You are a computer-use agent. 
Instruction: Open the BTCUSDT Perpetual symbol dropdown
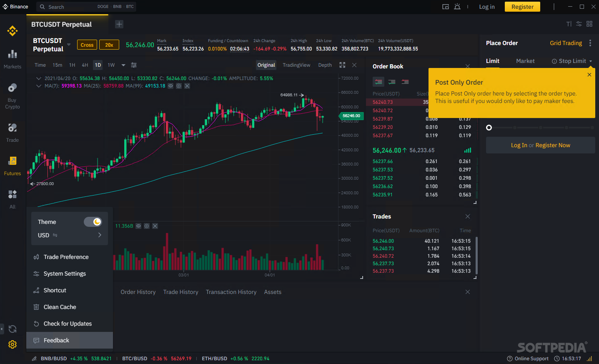(x=69, y=45)
